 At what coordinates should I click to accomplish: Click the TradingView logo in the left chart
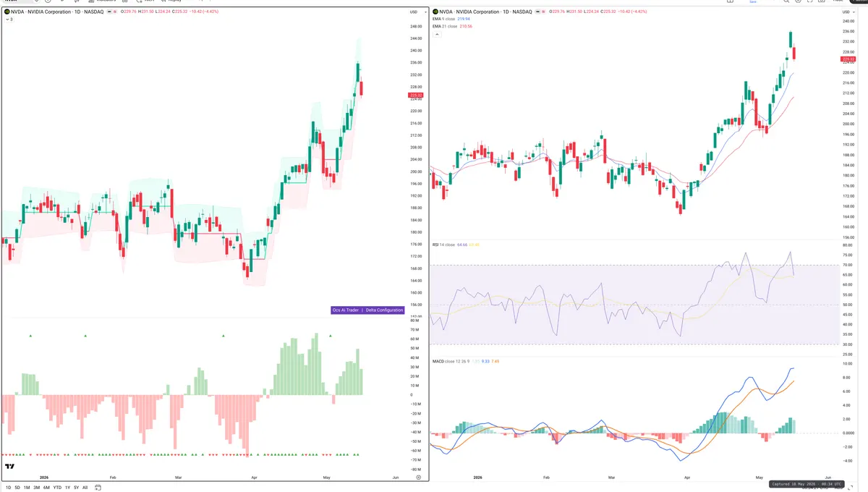10,467
